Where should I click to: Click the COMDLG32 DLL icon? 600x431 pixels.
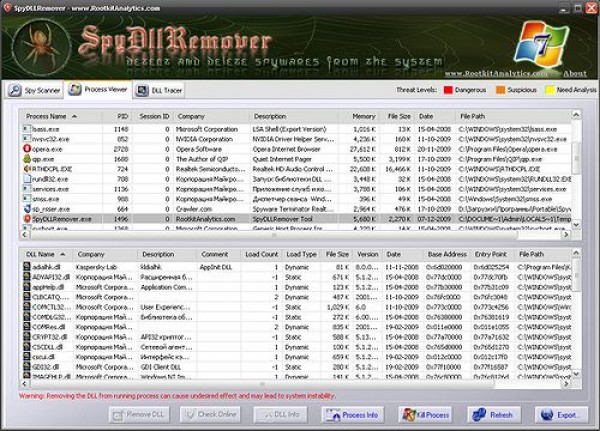[26, 317]
